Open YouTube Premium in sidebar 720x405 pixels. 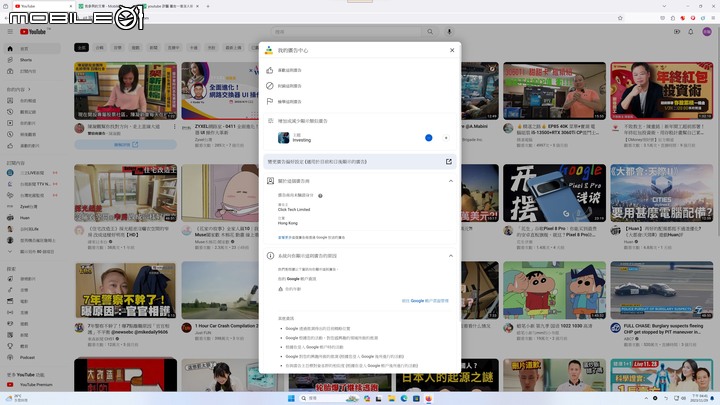point(32,384)
